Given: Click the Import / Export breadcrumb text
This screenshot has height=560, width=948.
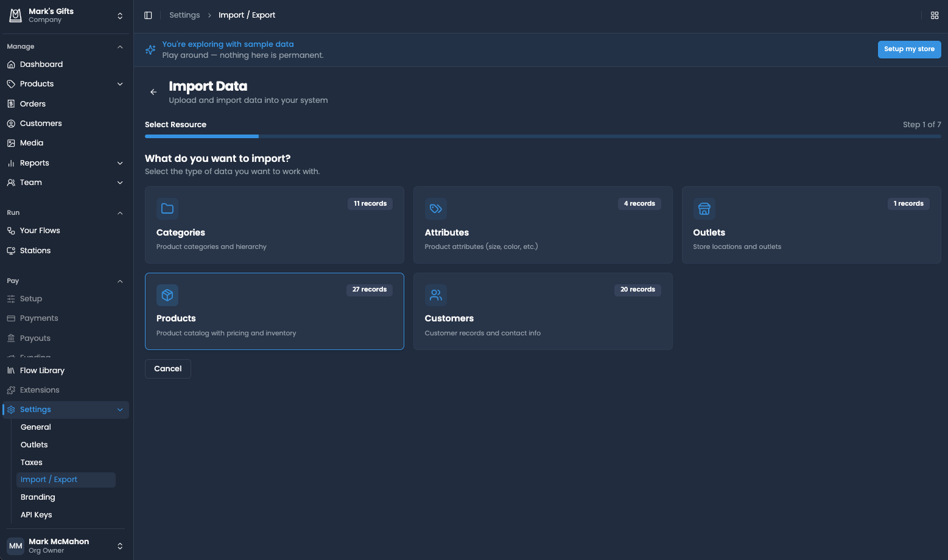Looking at the screenshot, I should tap(247, 15).
